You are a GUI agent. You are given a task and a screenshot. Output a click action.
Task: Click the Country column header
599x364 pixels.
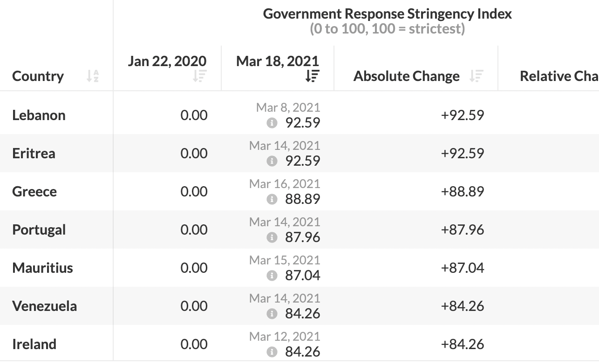(x=38, y=76)
